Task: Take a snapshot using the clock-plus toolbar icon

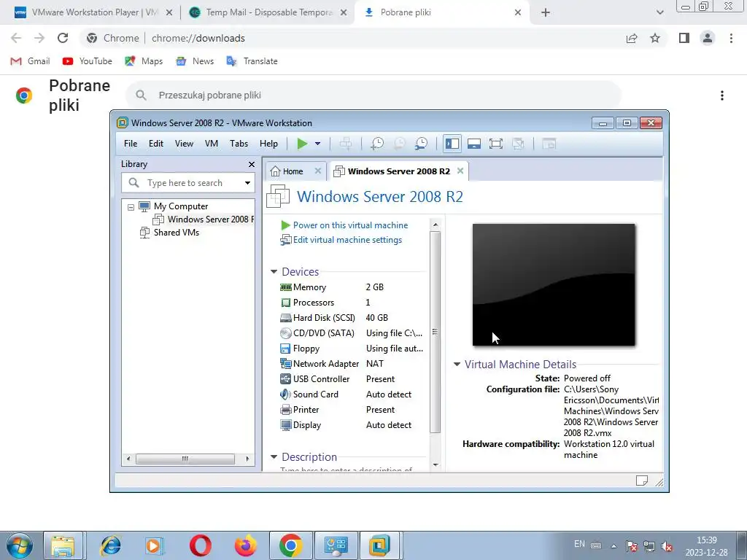Action: pos(377,144)
